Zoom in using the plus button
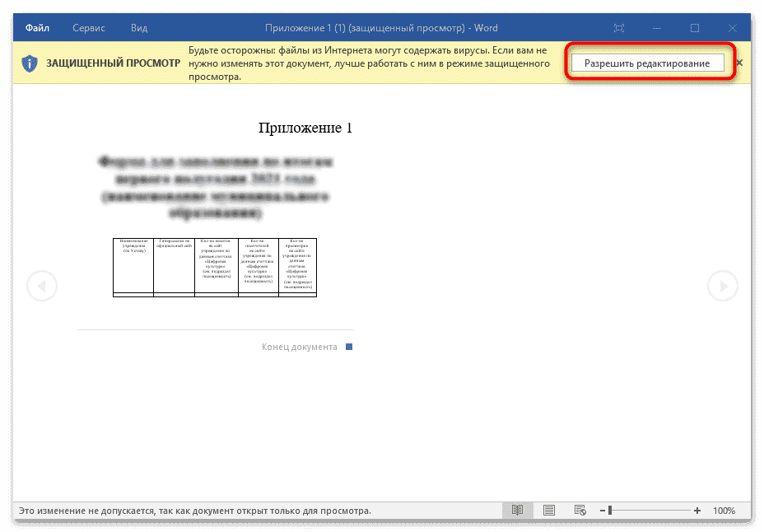Screen dimensions: 764x532 698,510
